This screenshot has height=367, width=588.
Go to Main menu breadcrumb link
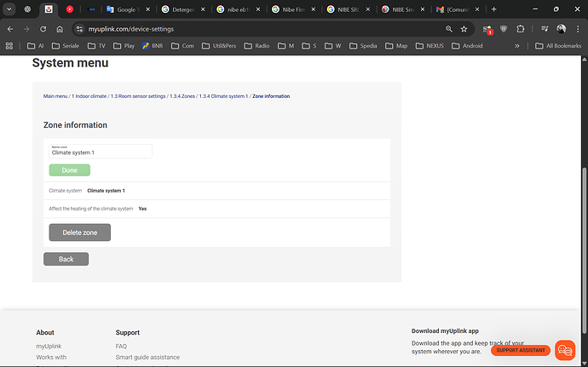tap(56, 96)
